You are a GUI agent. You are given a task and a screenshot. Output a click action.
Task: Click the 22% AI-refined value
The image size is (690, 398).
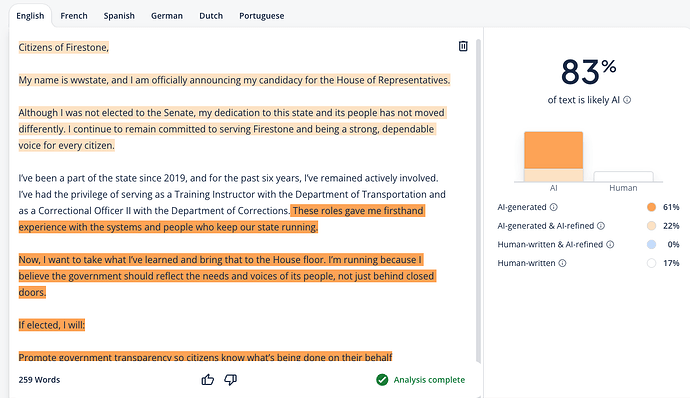click(671, 226)
